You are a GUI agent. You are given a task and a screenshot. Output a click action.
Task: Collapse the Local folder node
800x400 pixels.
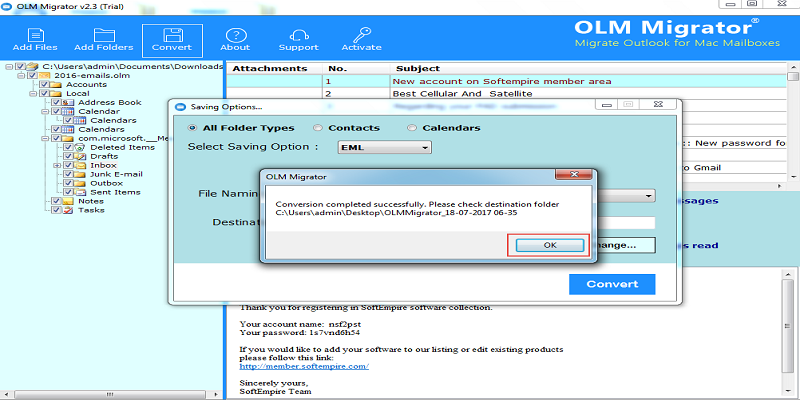coord(33,93)
